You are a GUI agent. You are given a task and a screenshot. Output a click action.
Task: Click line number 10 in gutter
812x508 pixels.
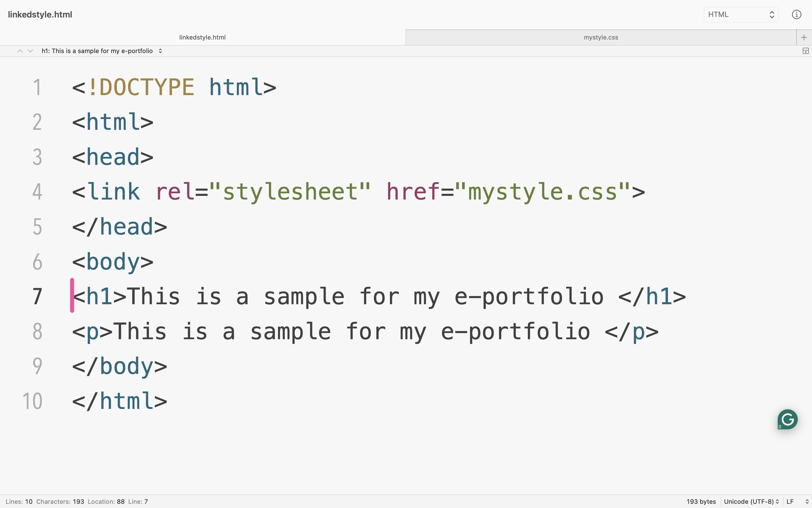(x=32, y=401)
